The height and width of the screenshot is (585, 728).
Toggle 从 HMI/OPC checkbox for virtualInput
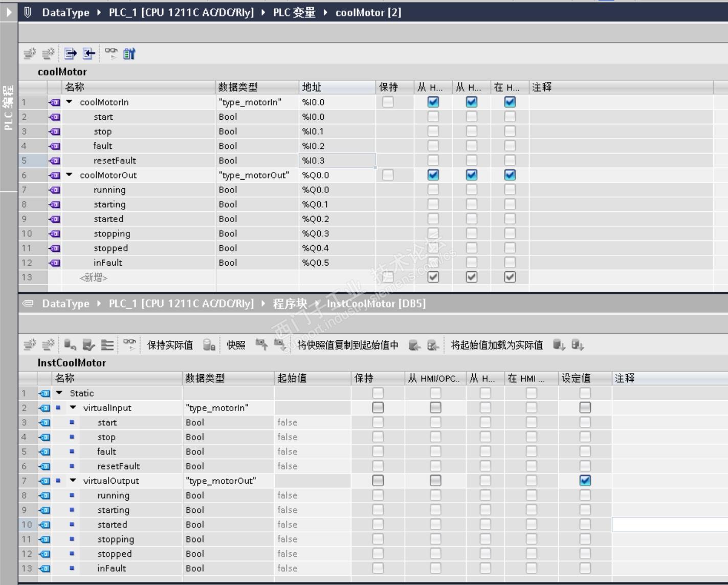pos(435,408)
